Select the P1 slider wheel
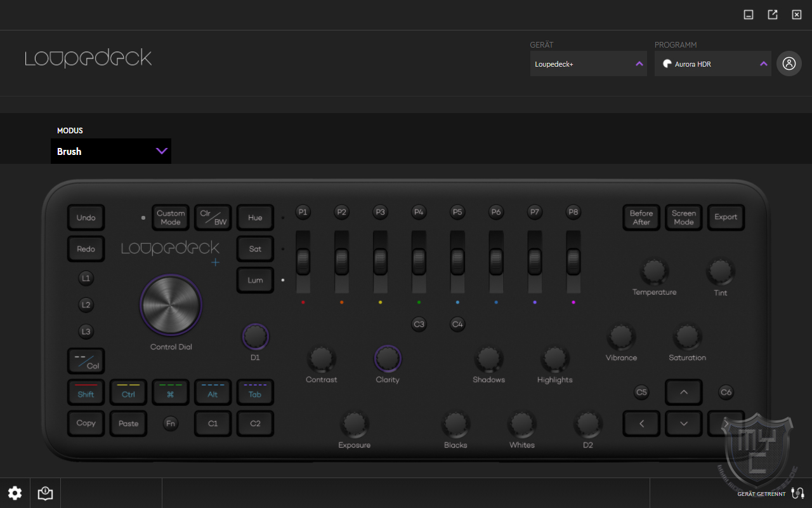 (303, 260)
